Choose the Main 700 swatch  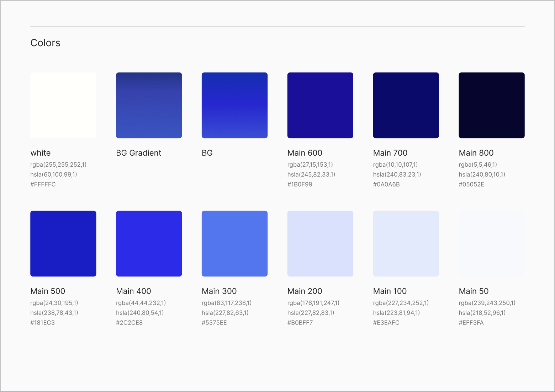406,105
